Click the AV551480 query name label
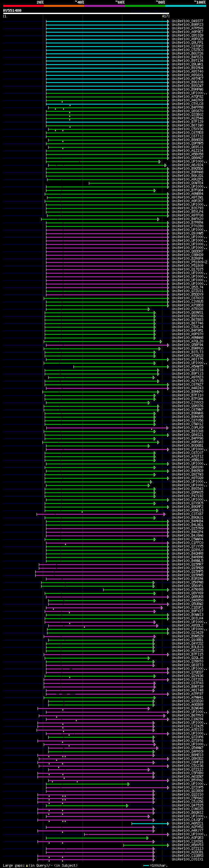The width and height of the screenshot is (209, 868). 12,10
